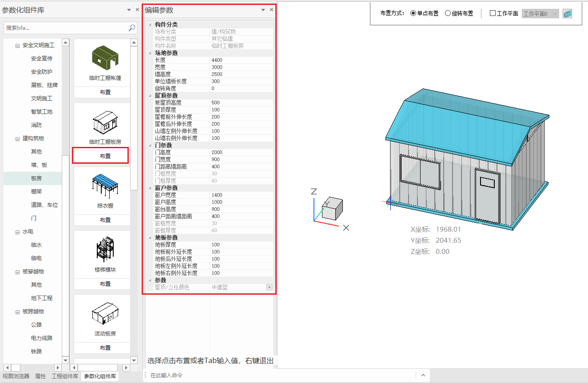The width and height of the screenshot is (588, 383).
Task: Collapse the 安全文明施工 tree node
Action: (18, 45)
